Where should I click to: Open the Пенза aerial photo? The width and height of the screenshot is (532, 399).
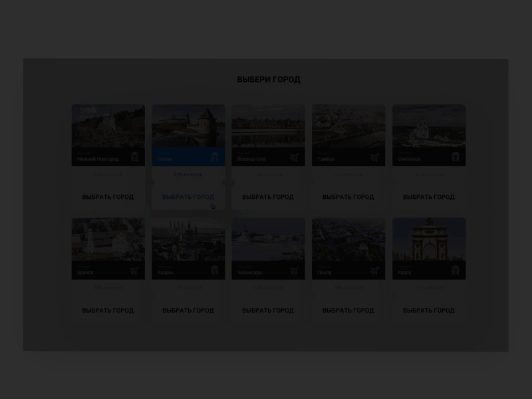348,239
